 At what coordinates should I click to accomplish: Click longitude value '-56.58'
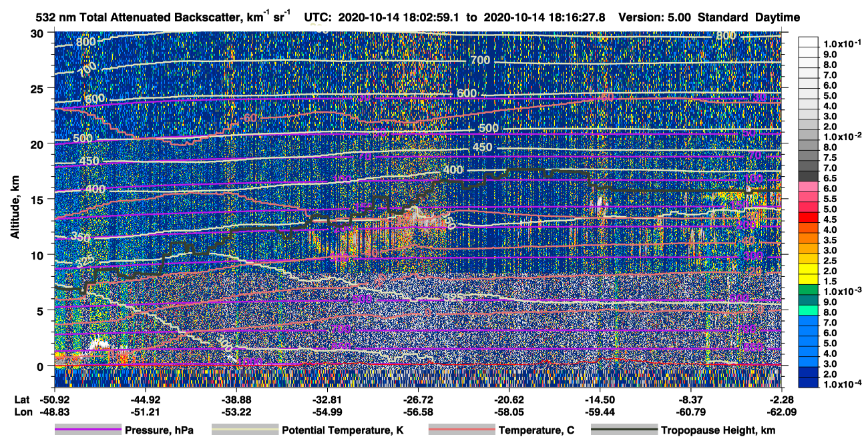tap(417, 412)
